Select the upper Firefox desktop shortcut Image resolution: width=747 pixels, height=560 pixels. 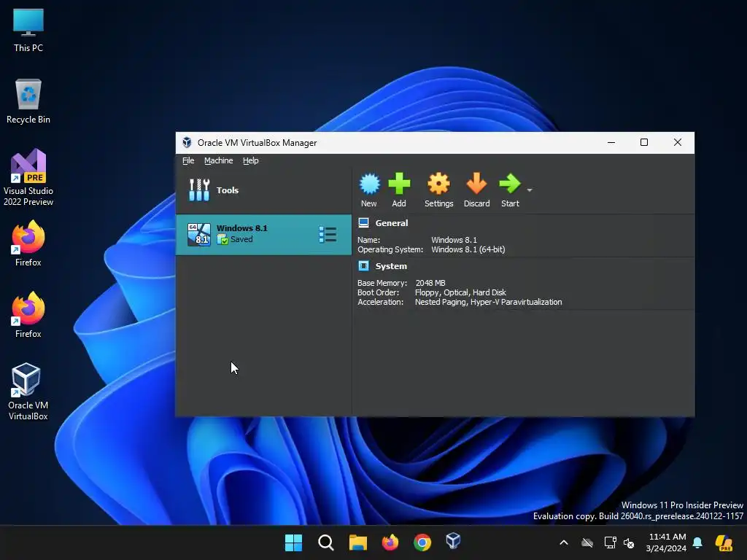(28, 244)
